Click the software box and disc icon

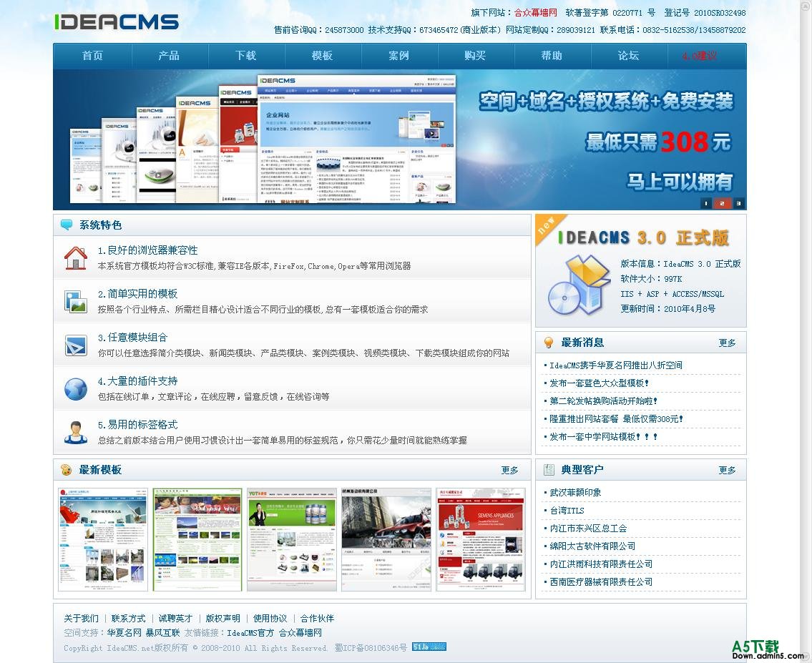(579, 285)
